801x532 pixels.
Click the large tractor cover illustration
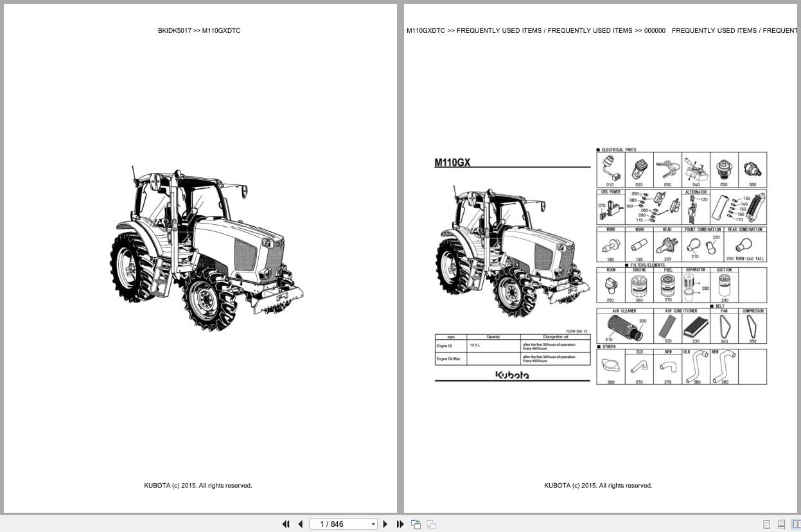pos(206,249)
